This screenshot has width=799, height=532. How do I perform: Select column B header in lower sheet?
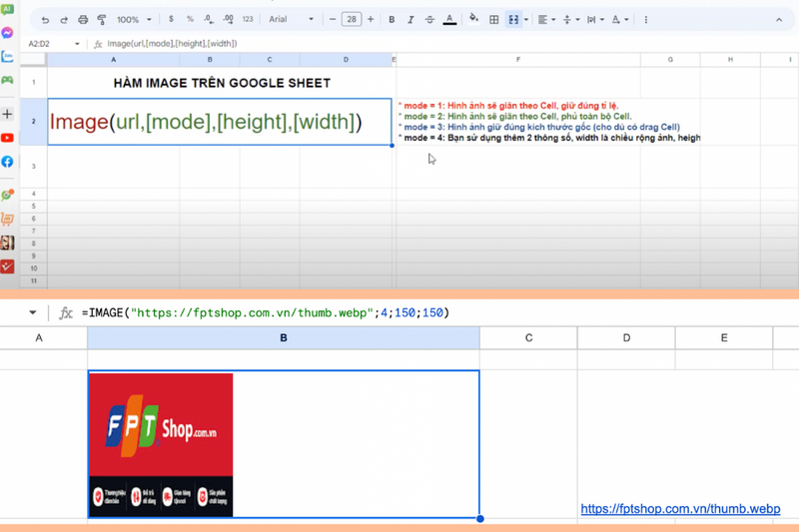(x=284, y=338)
